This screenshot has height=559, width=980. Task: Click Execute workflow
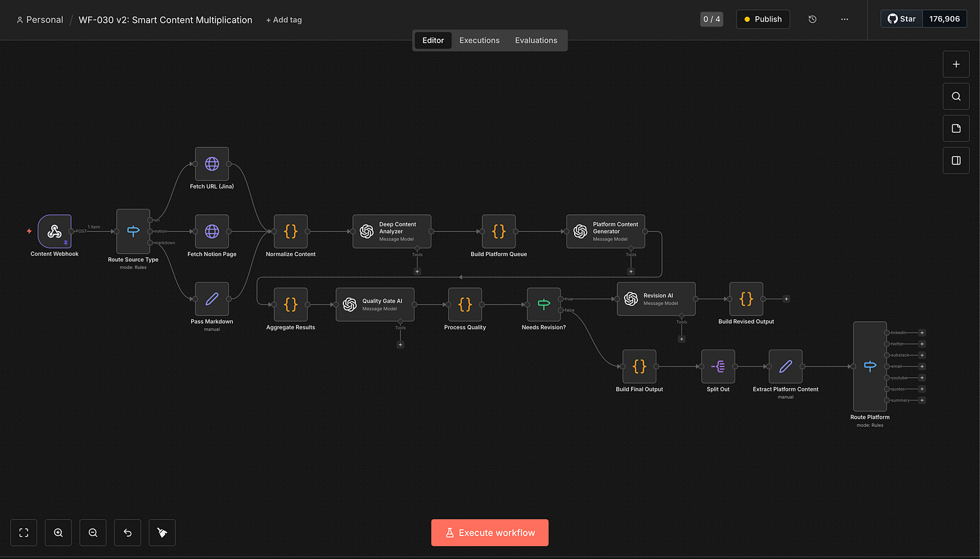489,532
